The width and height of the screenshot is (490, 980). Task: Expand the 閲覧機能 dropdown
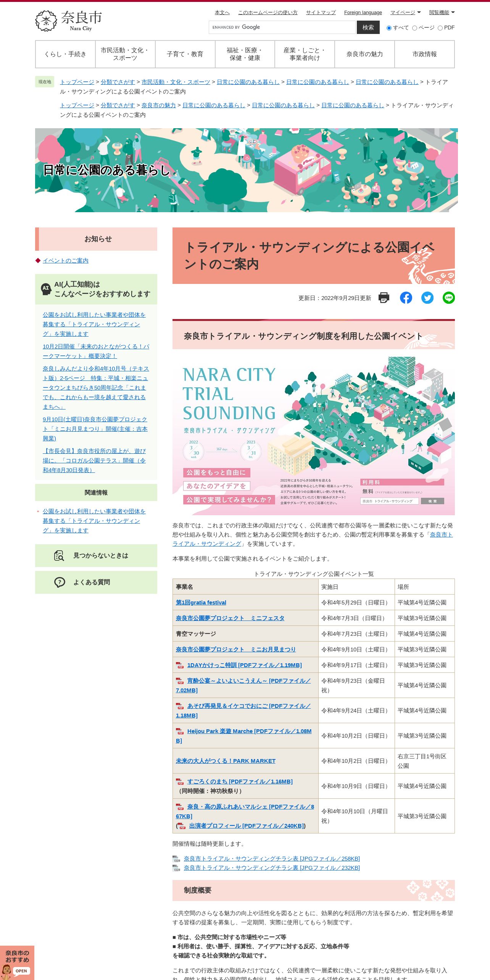point(442,13)
